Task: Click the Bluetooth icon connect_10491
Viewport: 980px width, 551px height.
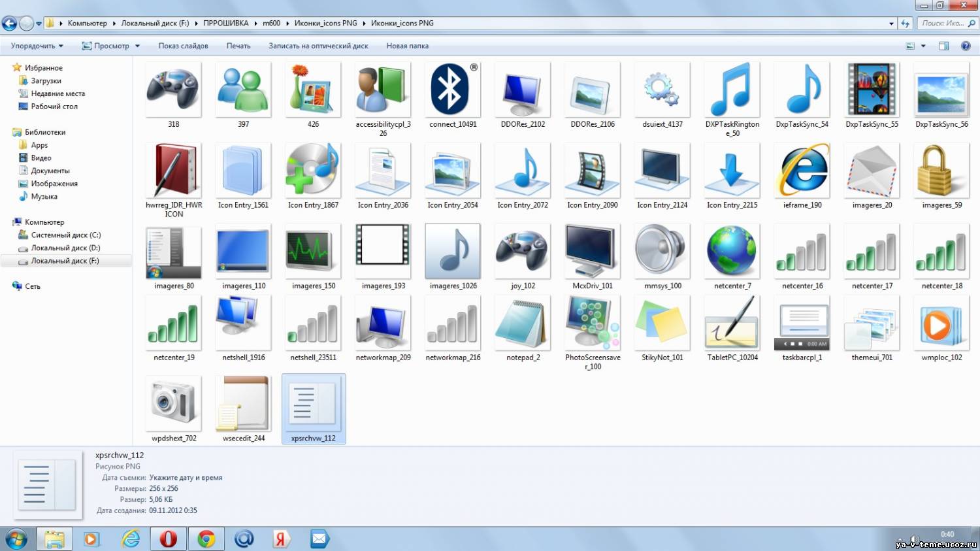Action: coord(453,90)
